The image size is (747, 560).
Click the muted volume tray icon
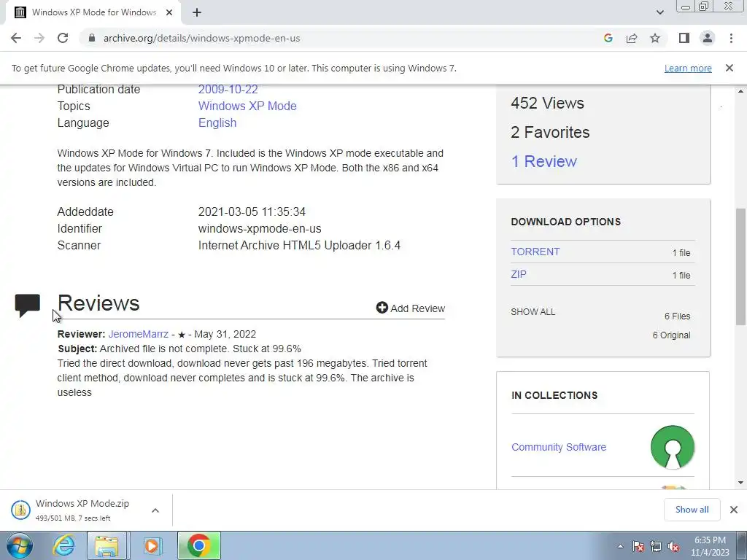(x=673, y=546)
